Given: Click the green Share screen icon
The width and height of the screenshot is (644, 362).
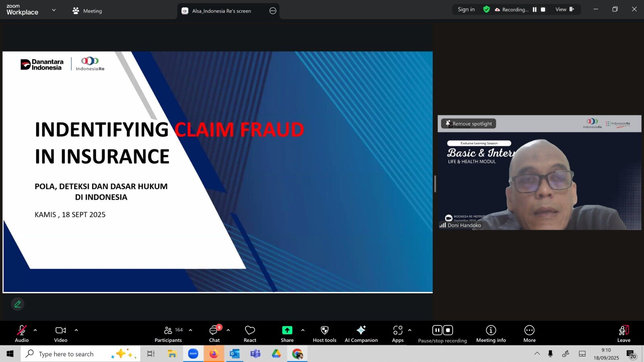Looking at the screenshot, I should coord(287,330).
